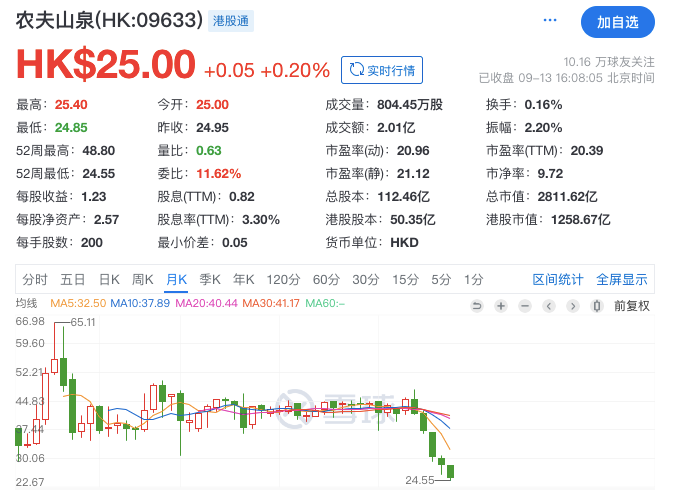This screenshot has width=685, height=490.
Task: Open 全屏显示 fullscreen chart
Action: pos(622,279)
